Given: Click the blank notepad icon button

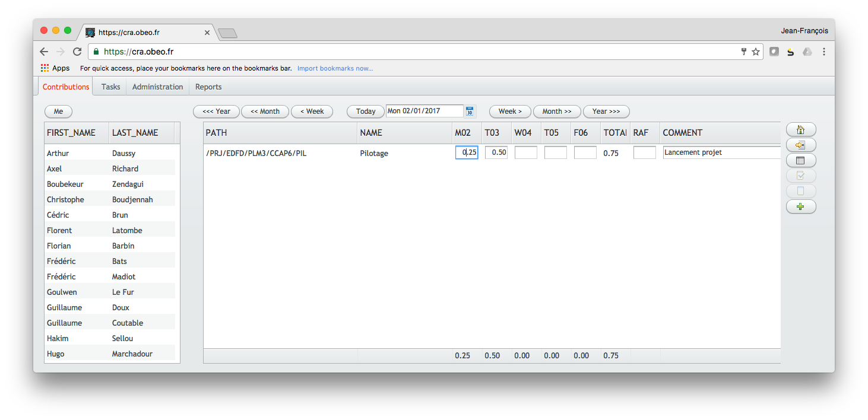Looking at the screenshot, I should pos(801,191).
